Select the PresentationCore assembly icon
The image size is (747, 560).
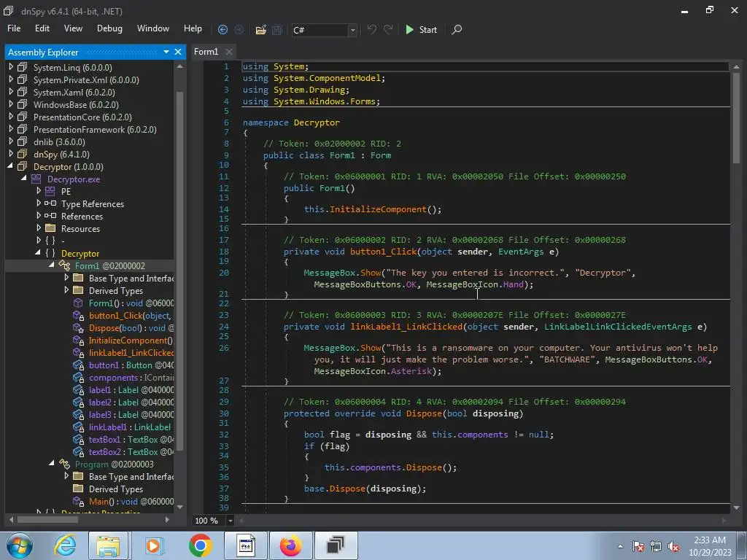pyautogui.click(x=23, y=117)
